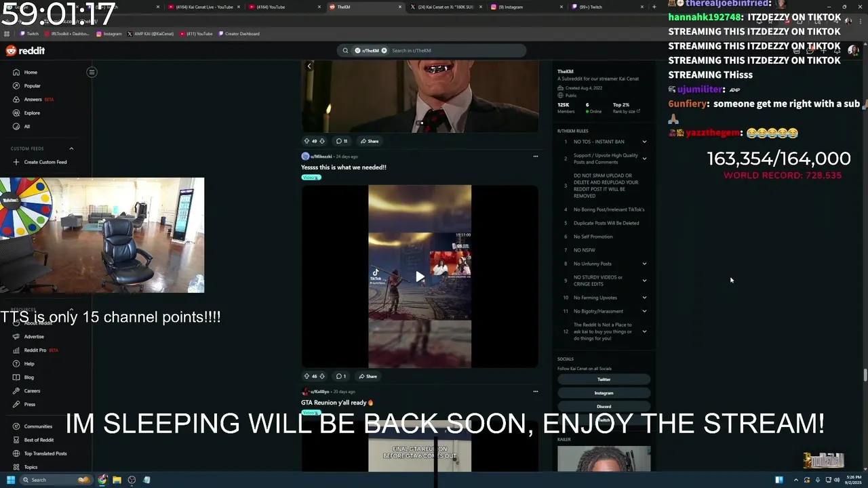Image resolution: width=868 pixels, height=488 pixels.
Task: Collapse the Custom Feeds section
Action: tap(71, 148)
